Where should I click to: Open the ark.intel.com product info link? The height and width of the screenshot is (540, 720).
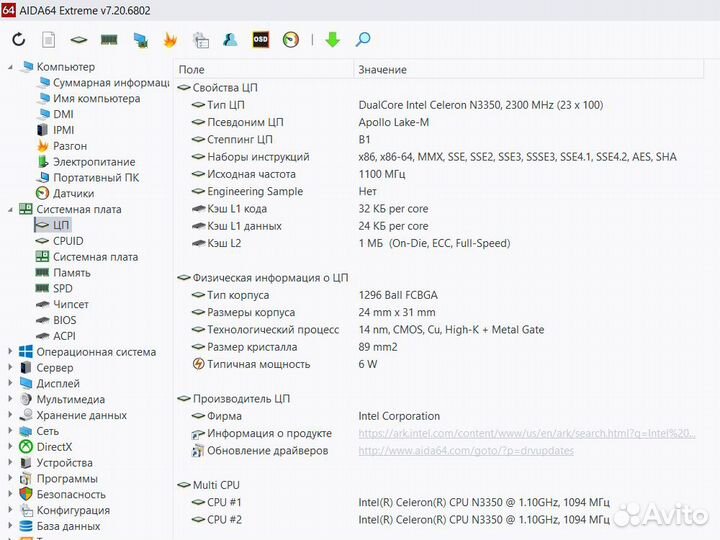[527, 433]
